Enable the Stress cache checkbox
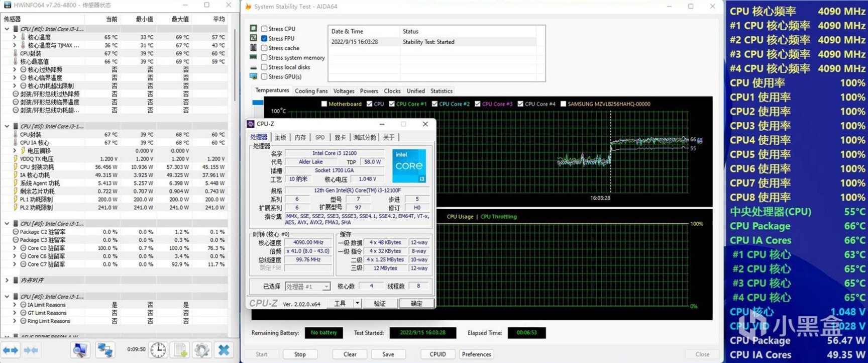 (x=264, y=48)
